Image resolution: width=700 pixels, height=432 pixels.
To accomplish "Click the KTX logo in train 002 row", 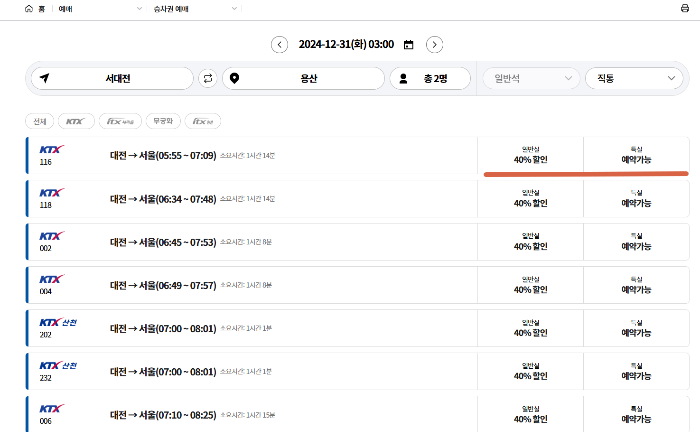I will point(52,236).
